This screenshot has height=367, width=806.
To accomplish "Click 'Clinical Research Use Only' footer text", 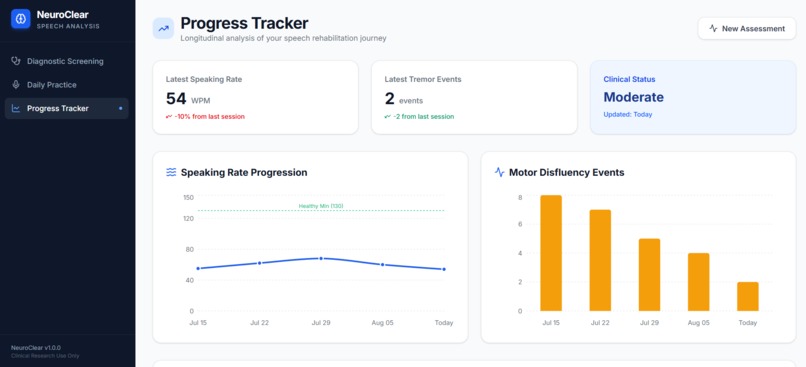I will [x=45, y=356].
